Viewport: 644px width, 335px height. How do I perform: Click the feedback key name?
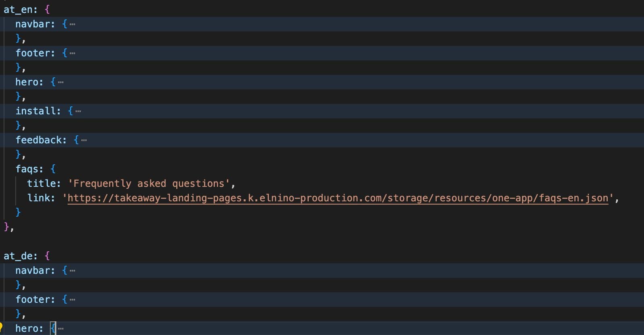(x=38, y=140)
